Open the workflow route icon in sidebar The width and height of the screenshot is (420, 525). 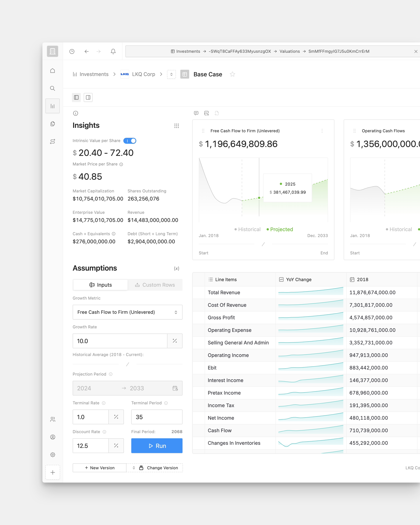(53, 141)
